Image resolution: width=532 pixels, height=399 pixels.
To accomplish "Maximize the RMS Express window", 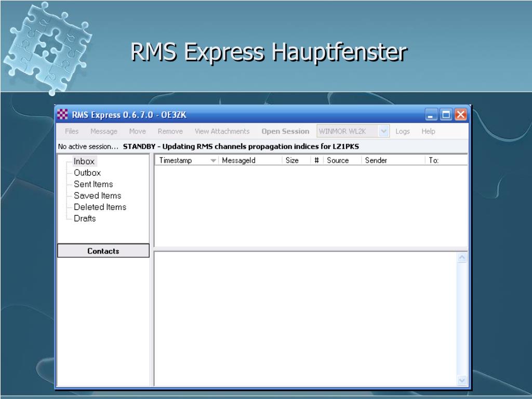I will [446, 115].
